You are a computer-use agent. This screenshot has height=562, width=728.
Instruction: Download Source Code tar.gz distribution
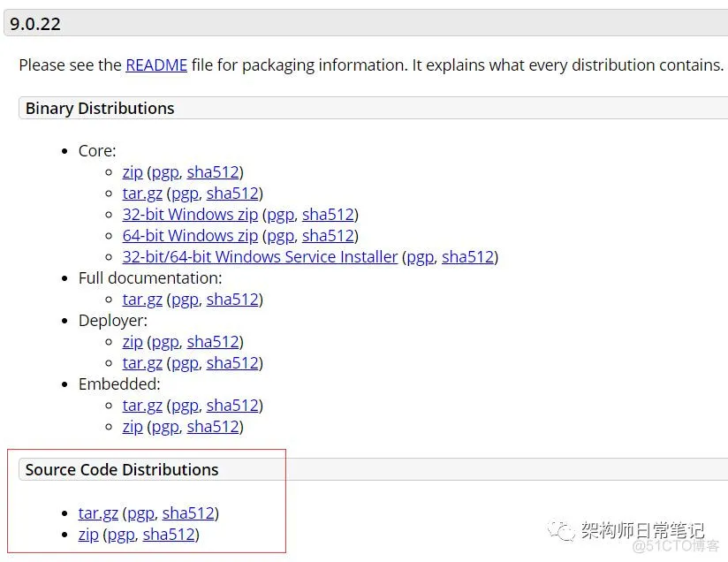(98, 513)
